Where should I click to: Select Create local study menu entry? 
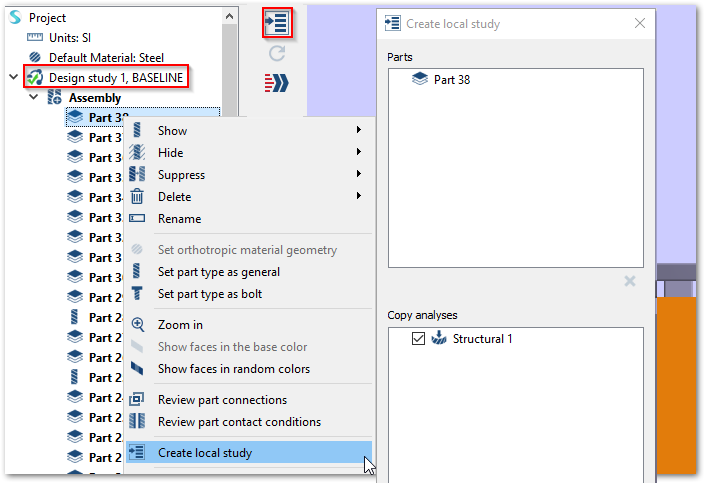point(205,453)
